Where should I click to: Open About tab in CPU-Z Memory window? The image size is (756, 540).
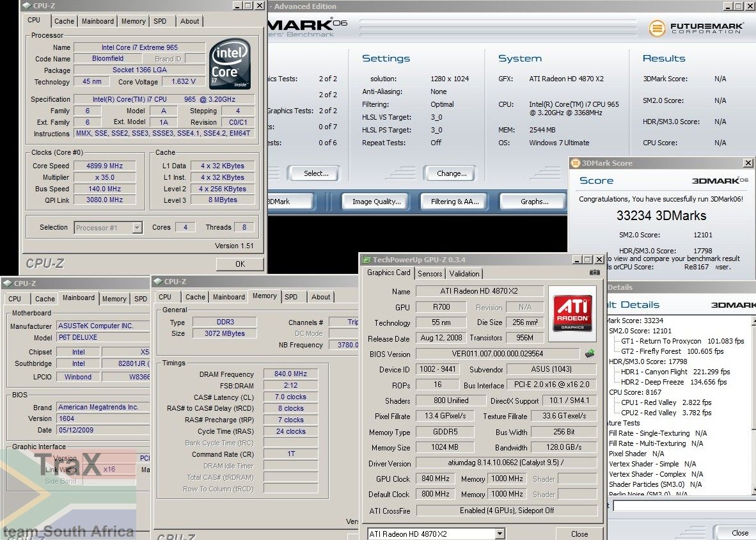[x=320, y=297]
